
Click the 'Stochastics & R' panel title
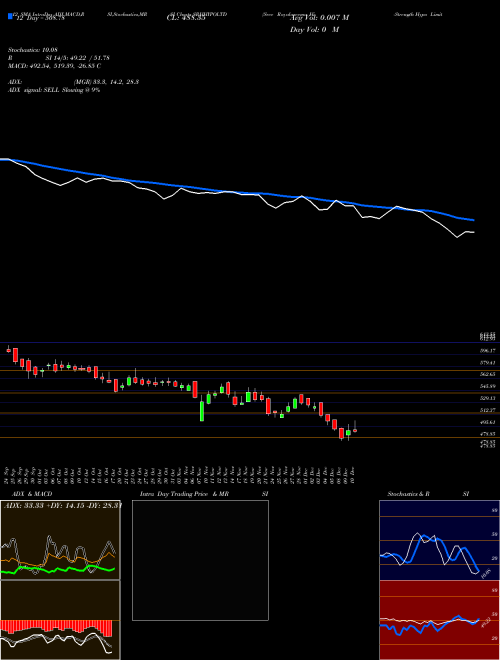409,494
